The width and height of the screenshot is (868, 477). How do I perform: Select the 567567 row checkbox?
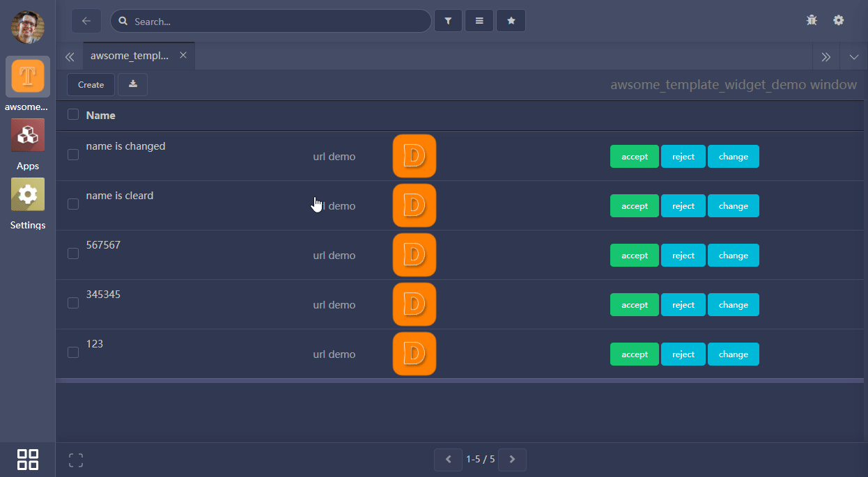point(73,253)
